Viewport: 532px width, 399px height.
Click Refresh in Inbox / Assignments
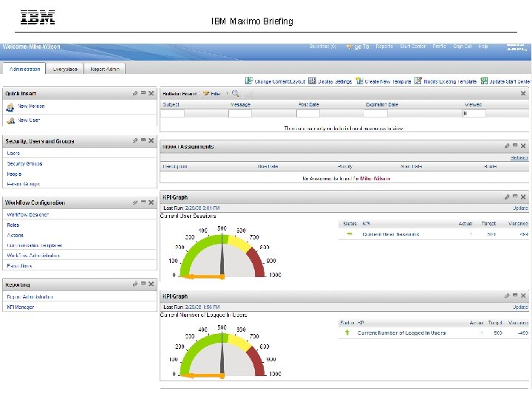coord(519,157)
